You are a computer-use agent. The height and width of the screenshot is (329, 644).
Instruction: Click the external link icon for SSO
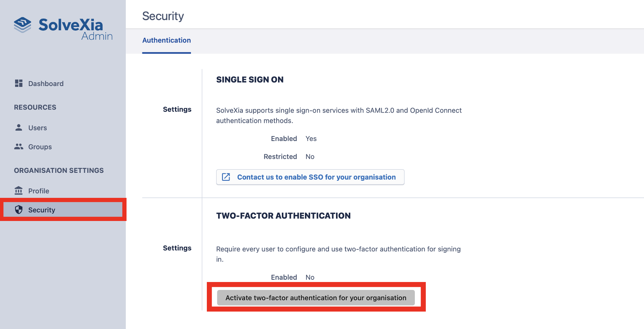(x=226, y=177)
